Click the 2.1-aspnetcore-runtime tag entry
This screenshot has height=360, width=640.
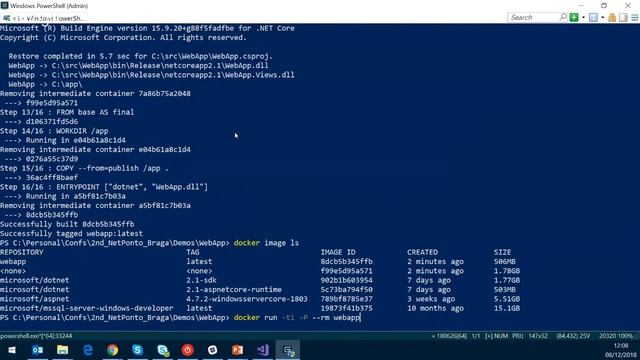234,290
